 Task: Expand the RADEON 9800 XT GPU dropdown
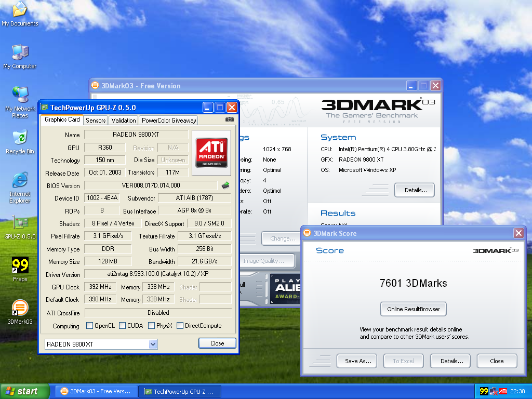point(153,344)
